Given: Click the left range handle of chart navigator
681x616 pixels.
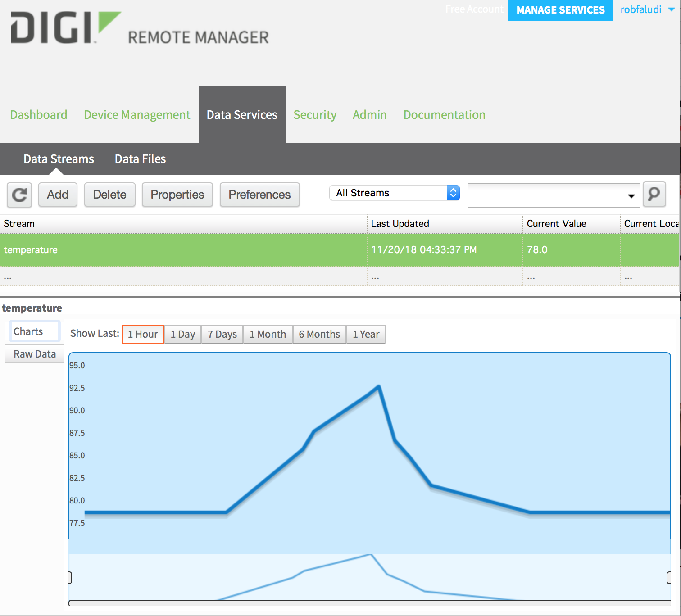Looking at the screenshot, I should [x=70, y=577].
